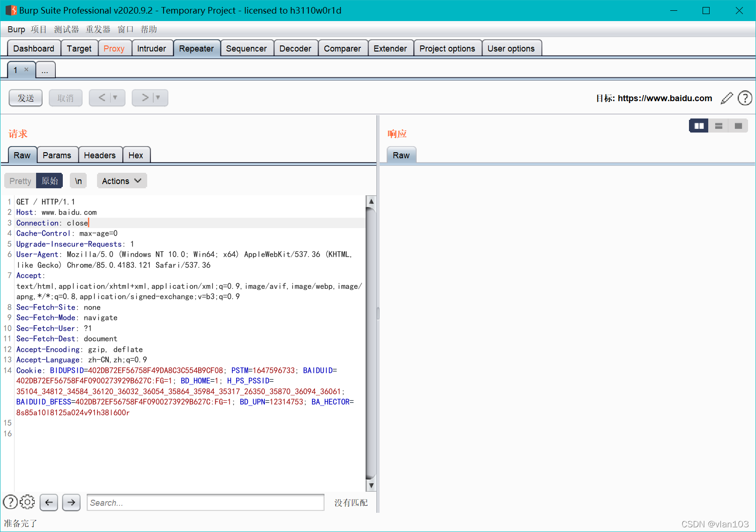Toggle the 原始 raw view mode
Image resolution: width=756 pixels, height=532 pixels.
(x=50, y=181)
